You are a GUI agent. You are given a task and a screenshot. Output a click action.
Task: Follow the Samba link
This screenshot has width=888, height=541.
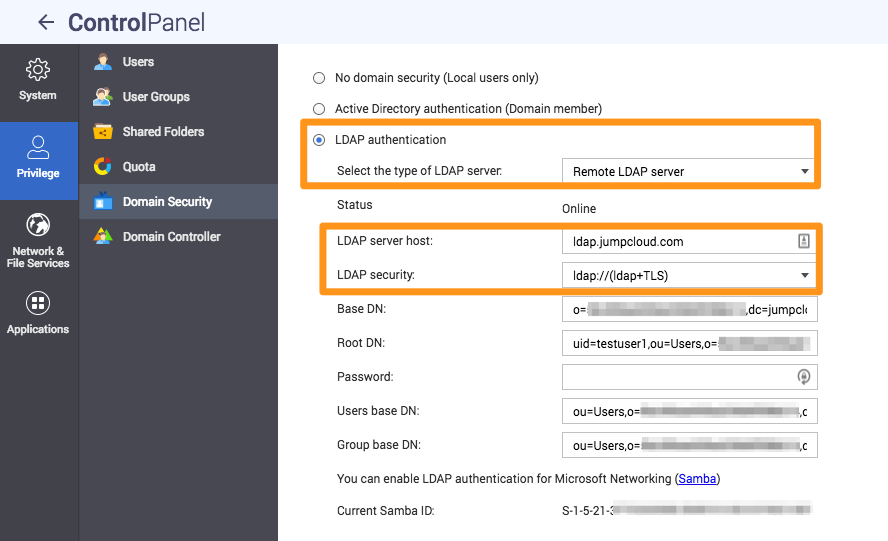click(697, 479)
